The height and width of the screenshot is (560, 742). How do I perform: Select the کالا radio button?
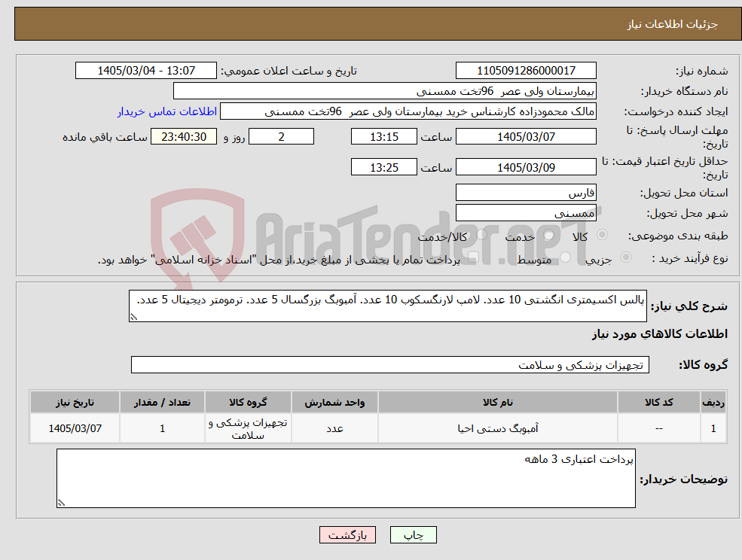(x=603, y=235)
